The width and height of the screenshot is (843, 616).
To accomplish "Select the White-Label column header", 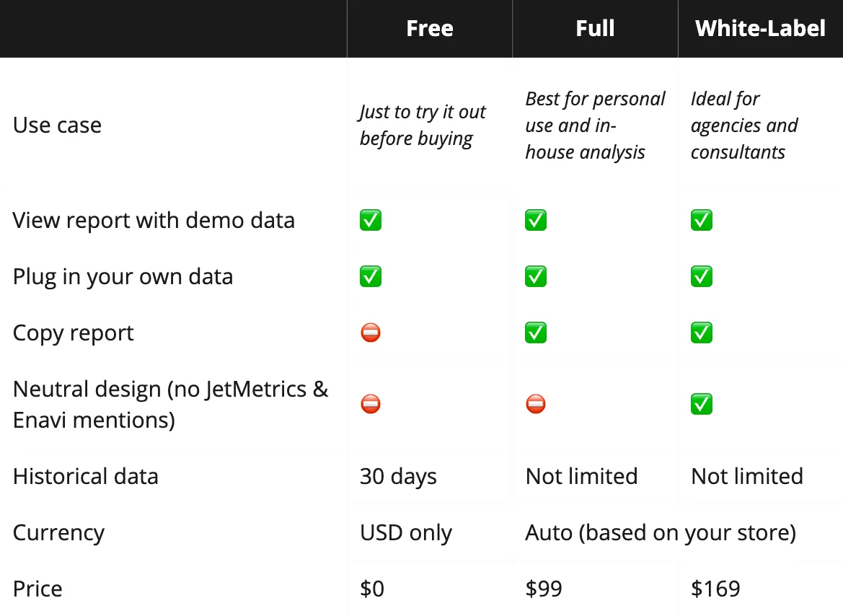I will tap(760, 29).
